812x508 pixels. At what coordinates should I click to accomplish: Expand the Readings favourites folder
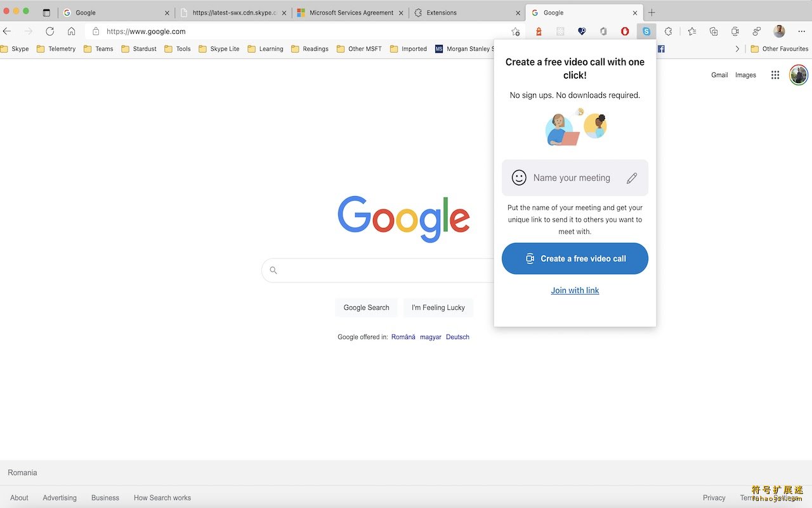pyautogui.click(x=310, y=49)
